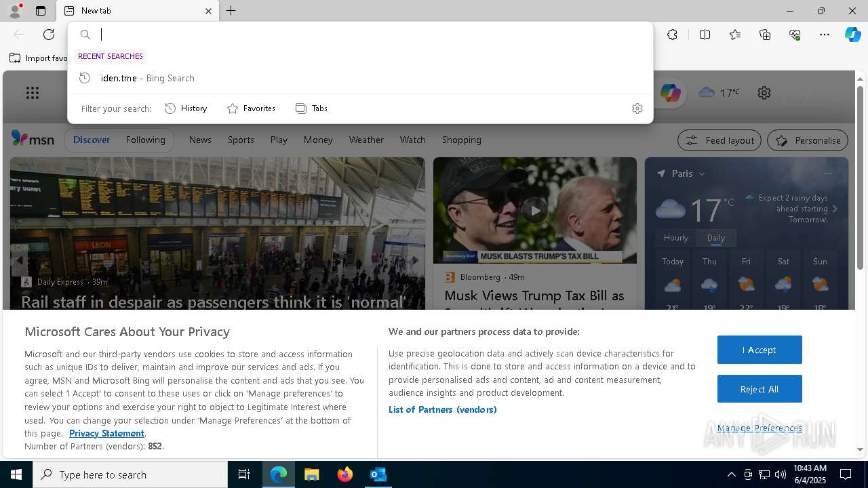Switch to Following tab
The image size is (868, 488).
145,140
